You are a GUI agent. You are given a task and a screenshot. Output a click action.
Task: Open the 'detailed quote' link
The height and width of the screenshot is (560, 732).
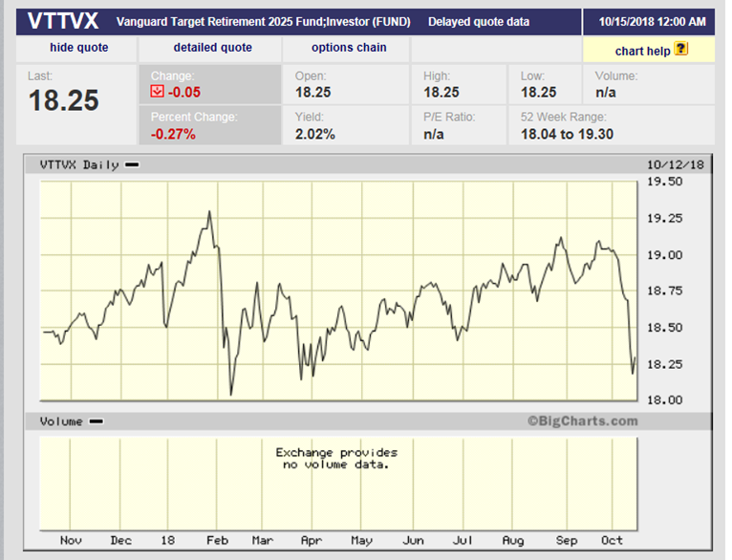tap(212, 48)
